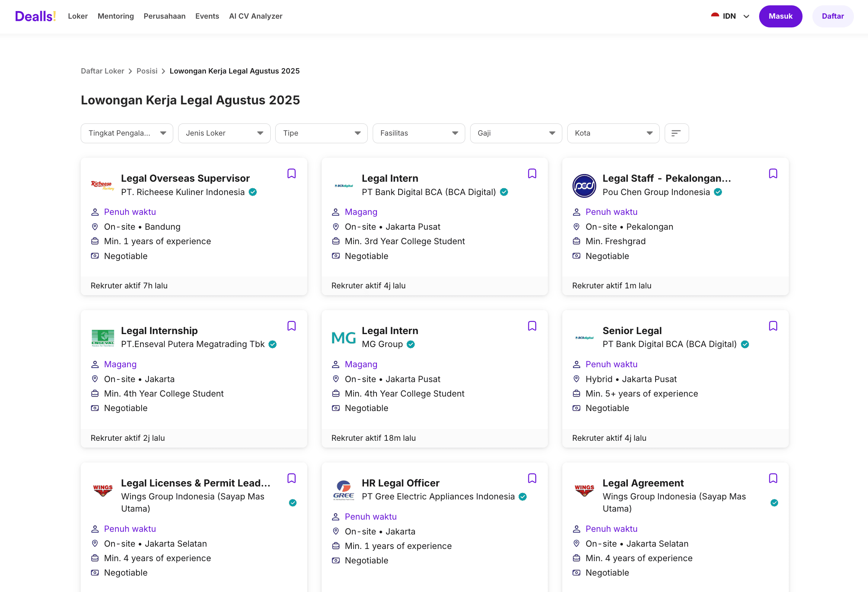868x592 pixels.
Task: Open the Jenis Loker filter dropdown
Action: click(224, 133)
